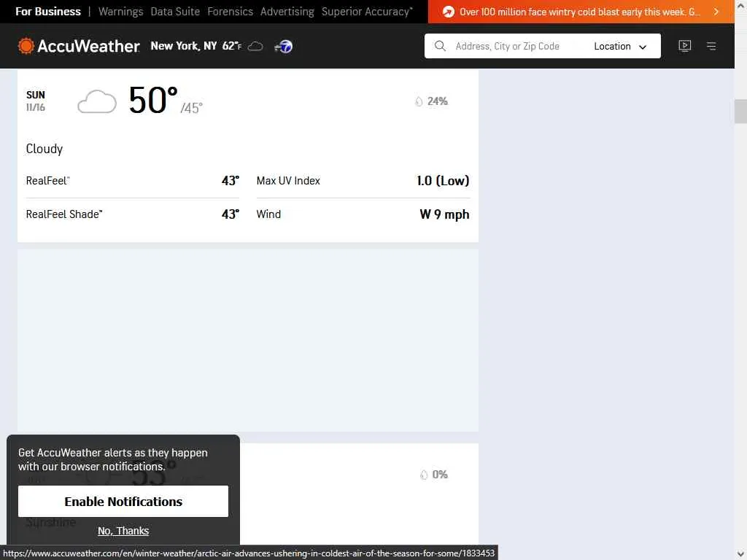Click the cloudy icon beside Sunday forecast
The height and width of the screenshot is (560, 747).
tap(97, 101)
